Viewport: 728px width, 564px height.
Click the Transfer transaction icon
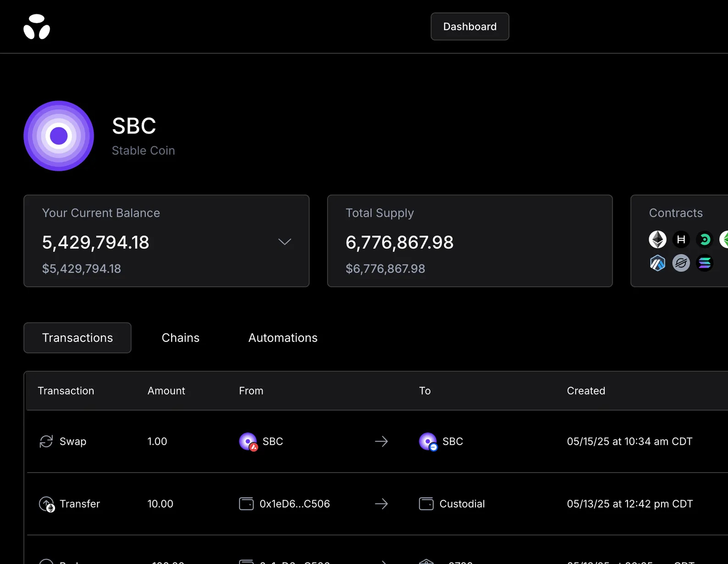pos(46,504)
